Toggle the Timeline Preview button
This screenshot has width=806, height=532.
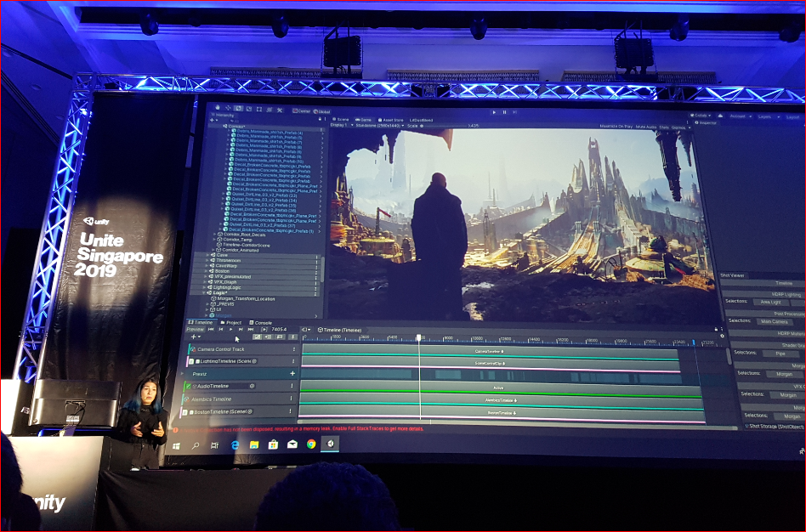pyautogui.click(x=196, y=330)
